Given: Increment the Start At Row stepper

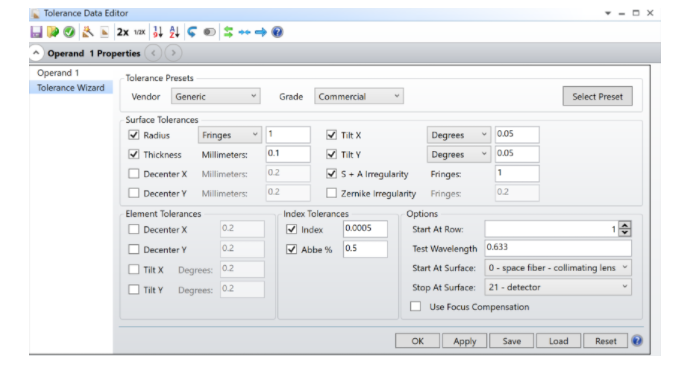Looking at the screenshot, I should pos(625,225).
